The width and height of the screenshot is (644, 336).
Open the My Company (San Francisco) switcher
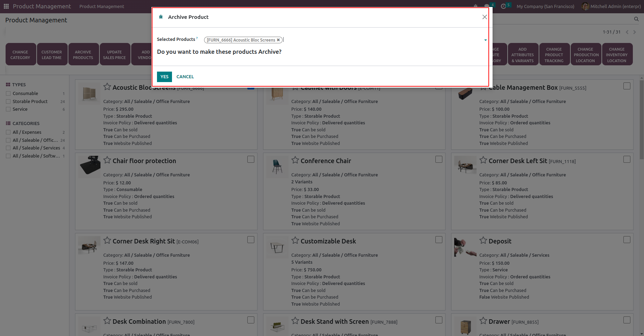pyautogui.click(x=545, y=6)
